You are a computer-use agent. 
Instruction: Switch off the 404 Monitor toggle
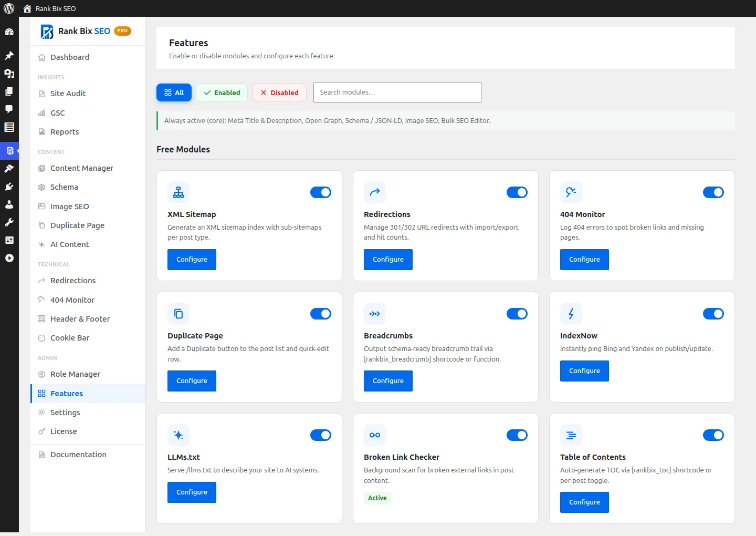[713, 192]
